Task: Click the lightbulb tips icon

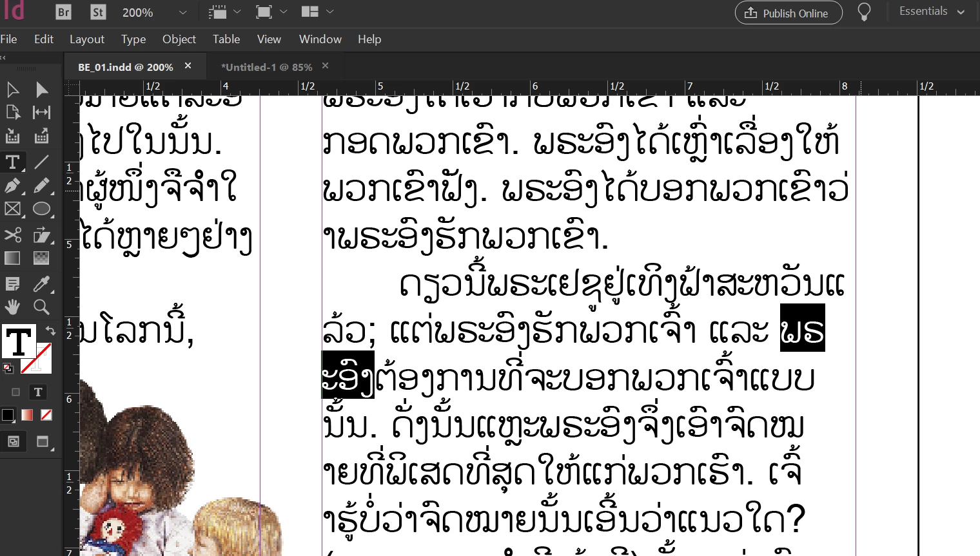Action: pos(864,12)
